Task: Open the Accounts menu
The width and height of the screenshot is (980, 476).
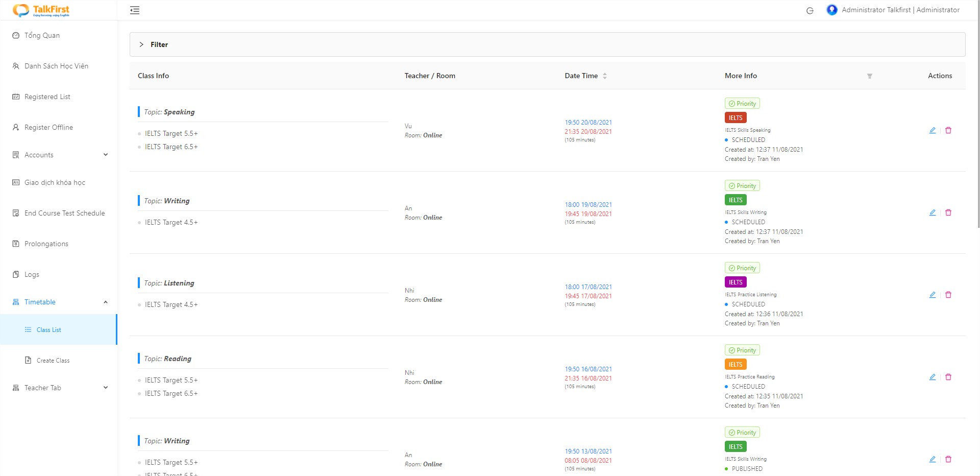Action: pos(58,155)
